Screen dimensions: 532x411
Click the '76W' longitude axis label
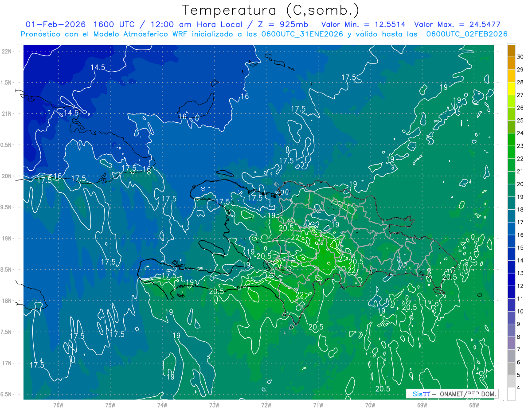click(x=58, y=405)
